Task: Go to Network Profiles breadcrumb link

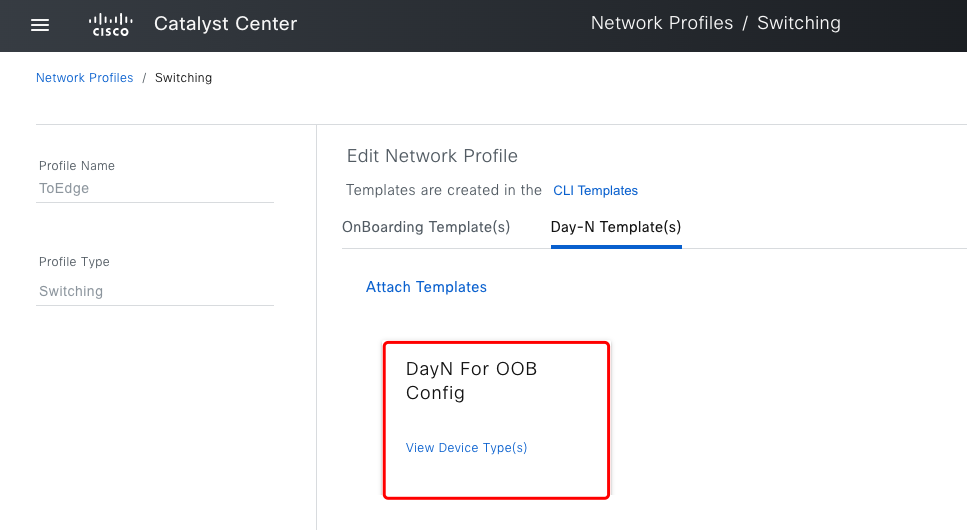Action: pos(84,78)
